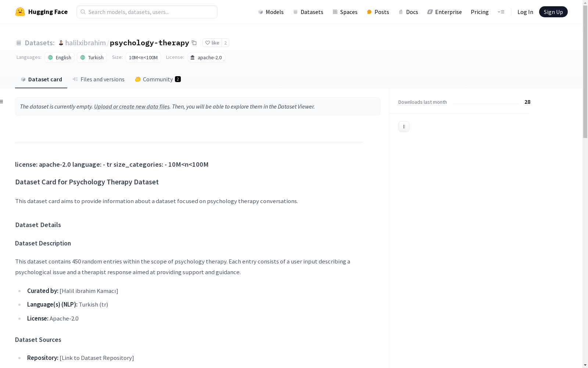Copy dataset name with the copy icon

tap(194, 43)
